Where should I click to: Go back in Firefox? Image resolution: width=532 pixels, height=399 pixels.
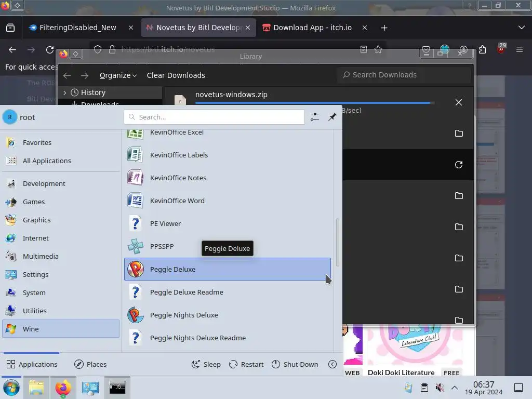pos(12,50)
